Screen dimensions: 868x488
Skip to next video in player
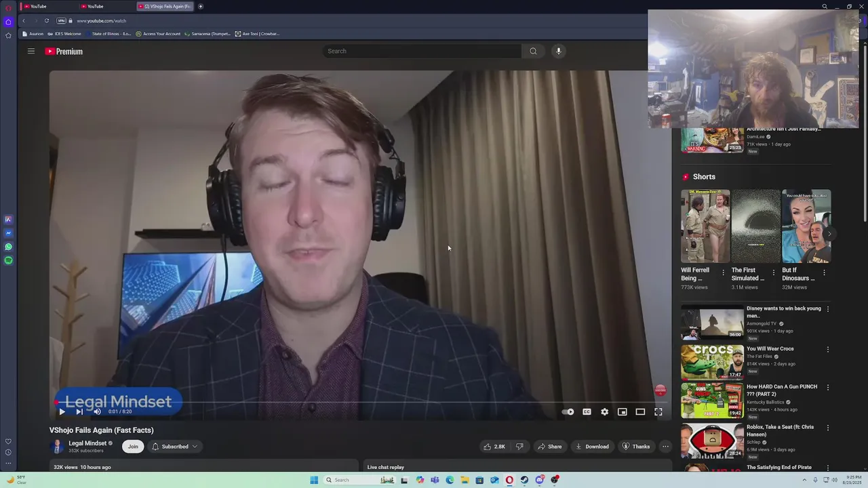79,411
